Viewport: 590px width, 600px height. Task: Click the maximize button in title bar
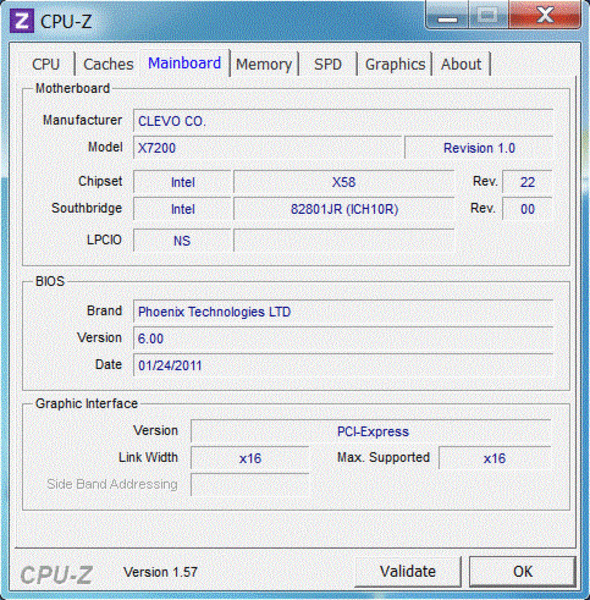pos(489,15)
